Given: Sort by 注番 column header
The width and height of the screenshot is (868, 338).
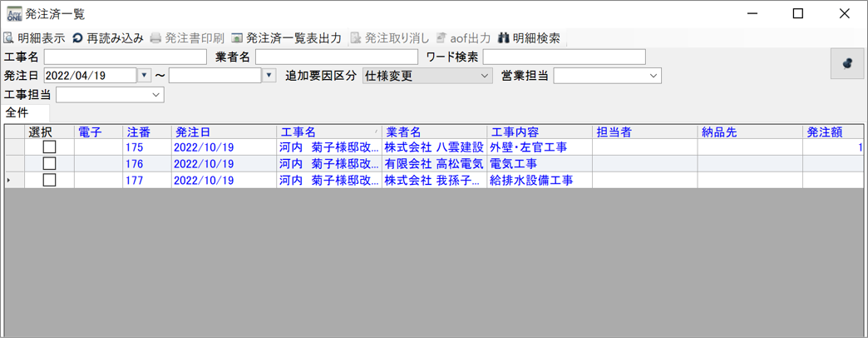Looking at the screenshot, I should (x=147, y=132).
